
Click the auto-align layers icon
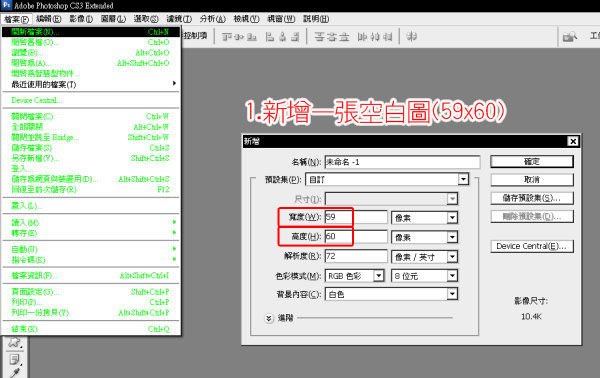pyautogui.click(x=412, y=37)
